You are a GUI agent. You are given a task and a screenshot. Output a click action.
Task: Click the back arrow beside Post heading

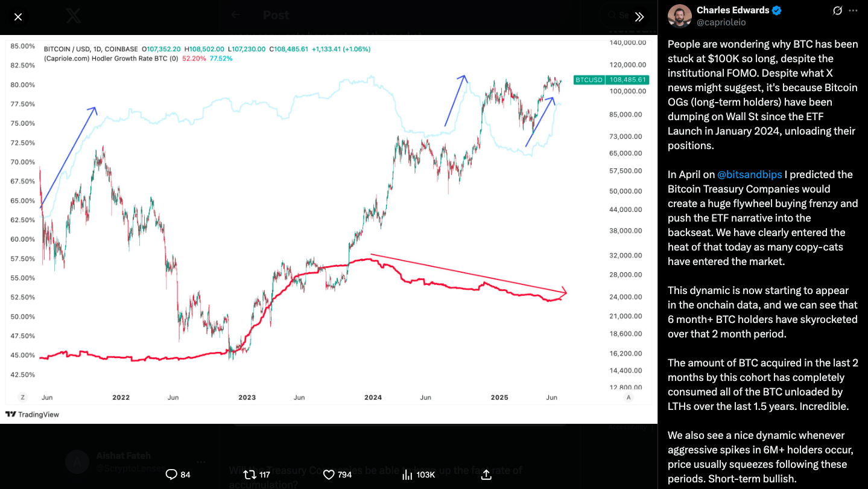(x=236, y=15)
